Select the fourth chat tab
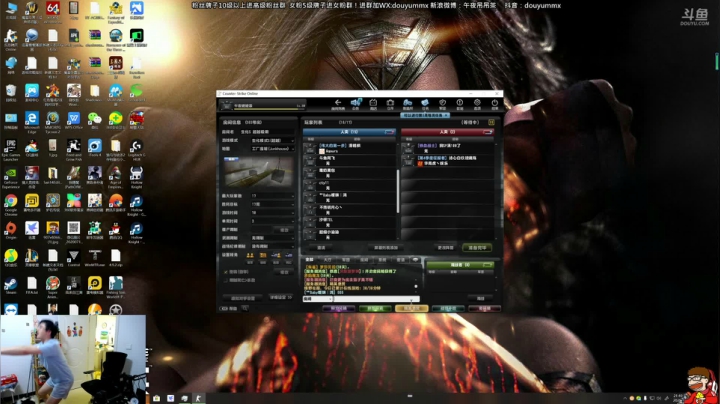This screenshot has width=720, height=404. click(x=364, y=260)
